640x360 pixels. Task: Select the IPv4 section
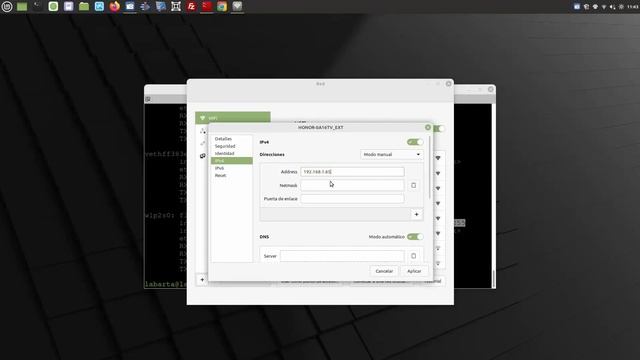click(231, 161)
